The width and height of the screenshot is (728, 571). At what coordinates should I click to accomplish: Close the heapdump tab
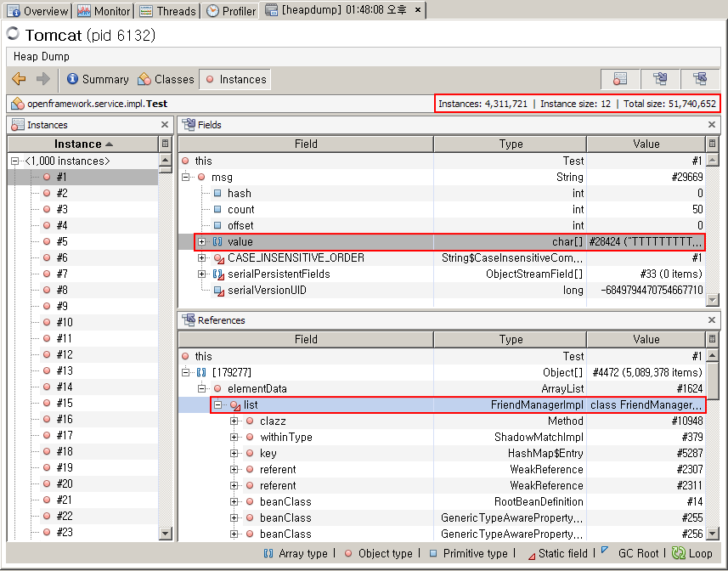pyautogui.click(x=418, y=10)
